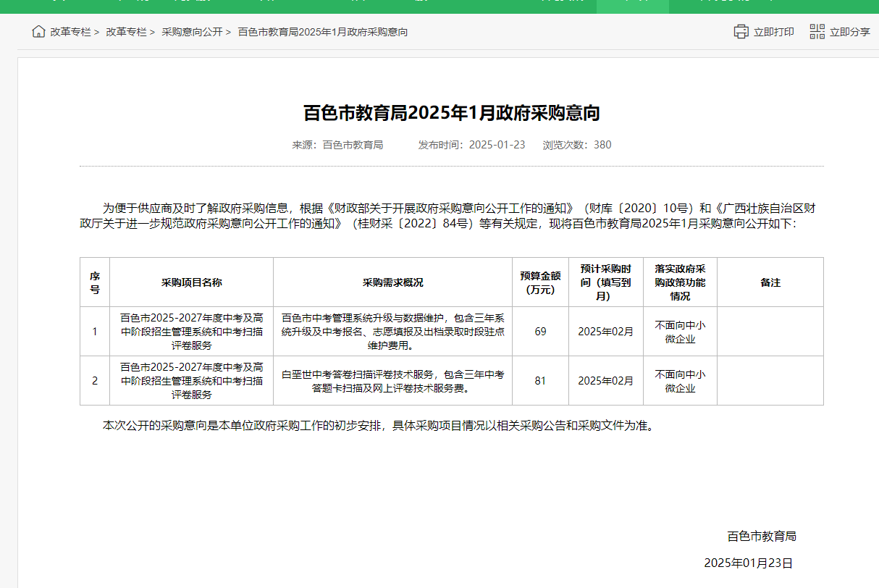Click 2025年02月 in the row budgeted 81

(x=607, y=381)
